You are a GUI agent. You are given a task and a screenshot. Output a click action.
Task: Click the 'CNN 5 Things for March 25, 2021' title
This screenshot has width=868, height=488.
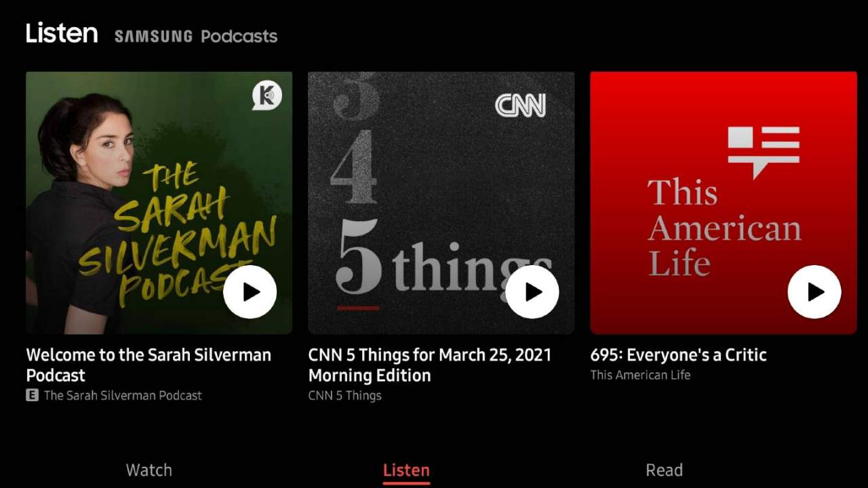tap(430, 365)
